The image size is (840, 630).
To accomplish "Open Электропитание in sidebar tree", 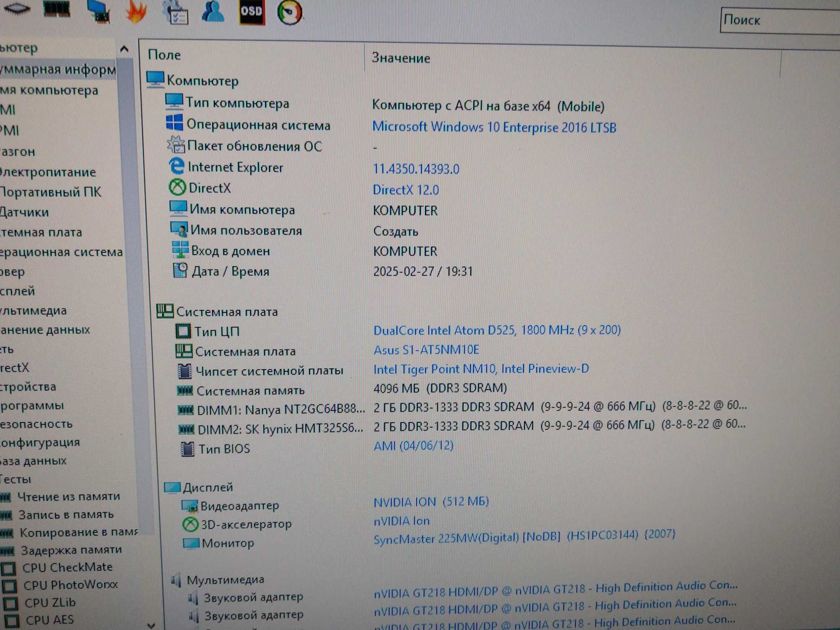I will pyautogui.click(x=48, y=172).
